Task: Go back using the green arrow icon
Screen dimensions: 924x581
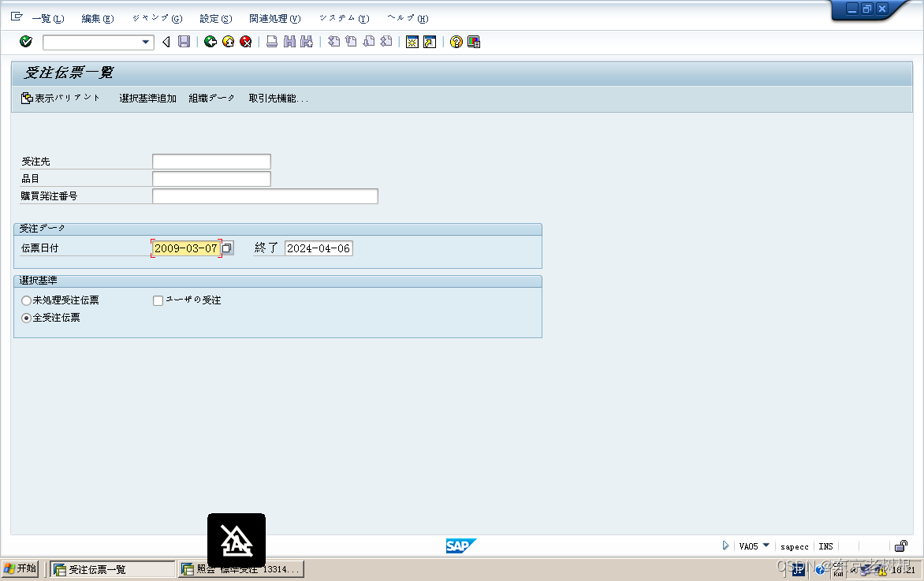Action: click(x=211, y=42)
